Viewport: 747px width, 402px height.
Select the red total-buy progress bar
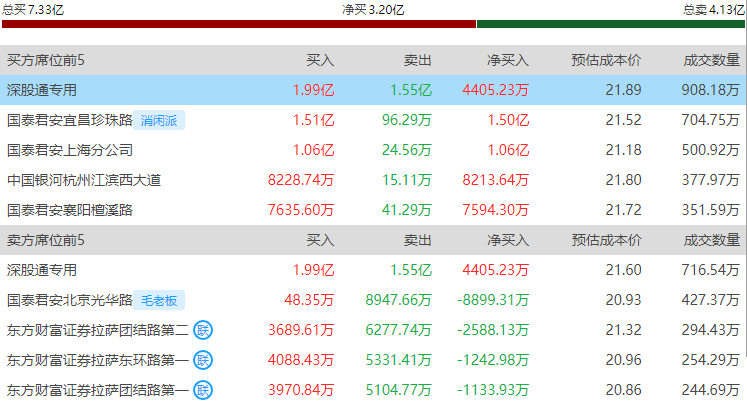coord(239,24)
